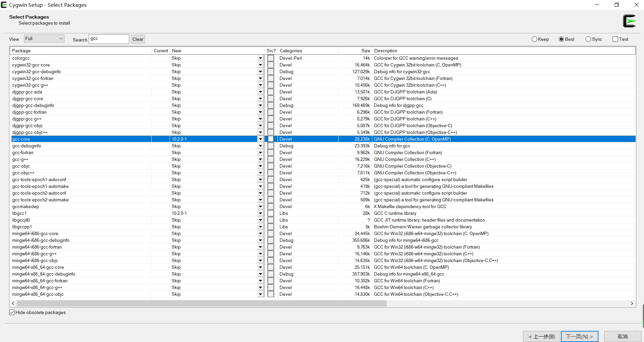Select the Keep radio button
Screen dimensions: 644x342
(x=540, y=39)
